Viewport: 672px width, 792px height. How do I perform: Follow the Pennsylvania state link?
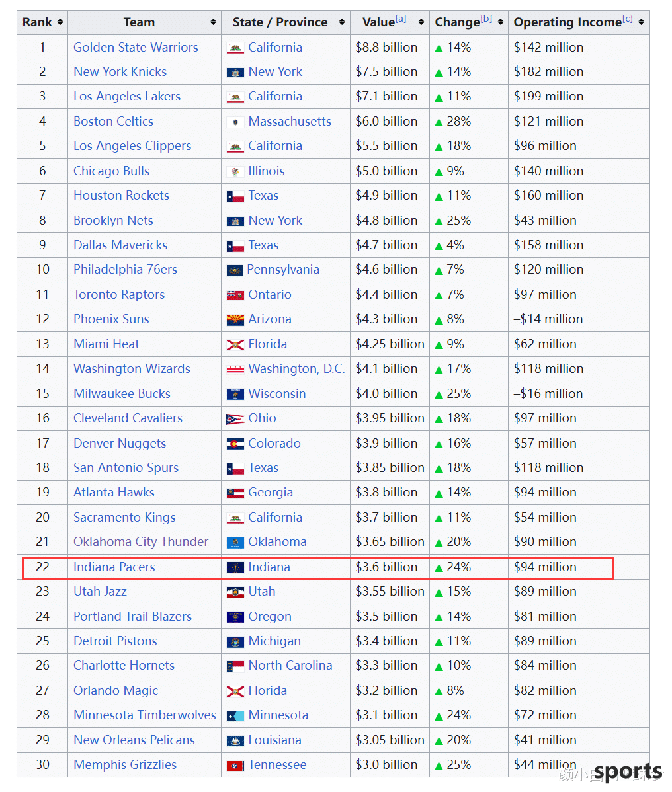coord(283,270)
